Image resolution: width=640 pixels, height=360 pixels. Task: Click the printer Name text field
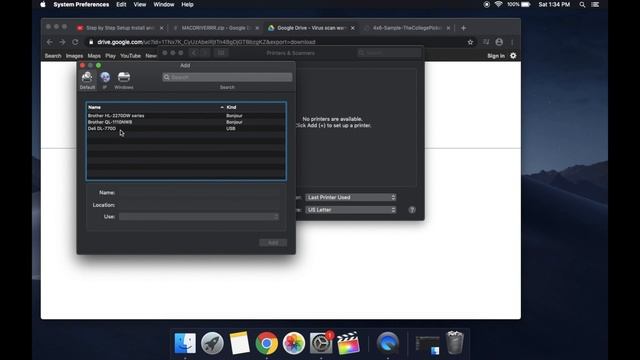199,193
